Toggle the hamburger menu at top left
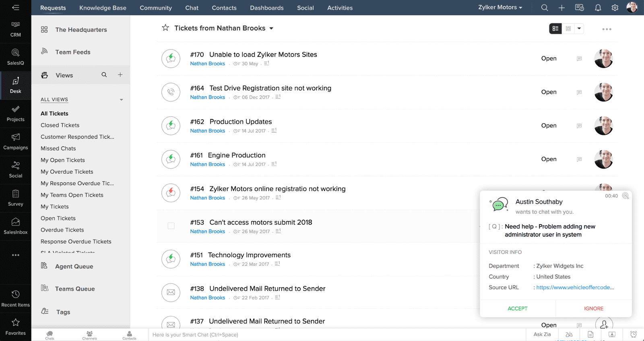This screenshot has width=644, height=341. point(15,7)
